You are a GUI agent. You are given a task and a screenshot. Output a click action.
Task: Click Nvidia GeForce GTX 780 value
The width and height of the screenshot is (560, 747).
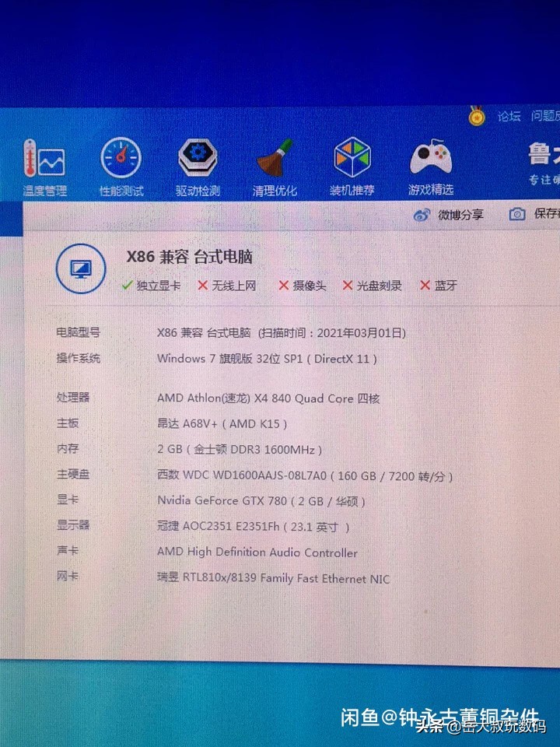[261, 500]
